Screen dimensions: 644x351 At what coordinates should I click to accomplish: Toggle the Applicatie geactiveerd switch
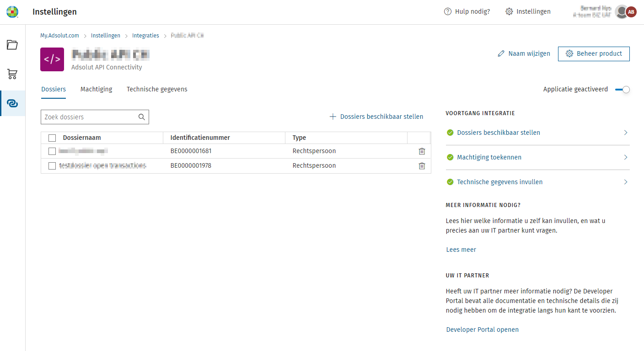click(x=623, y=90)
